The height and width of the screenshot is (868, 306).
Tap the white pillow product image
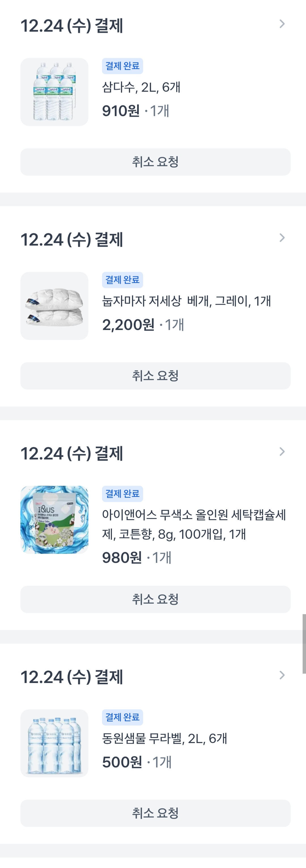pos(54,306)
